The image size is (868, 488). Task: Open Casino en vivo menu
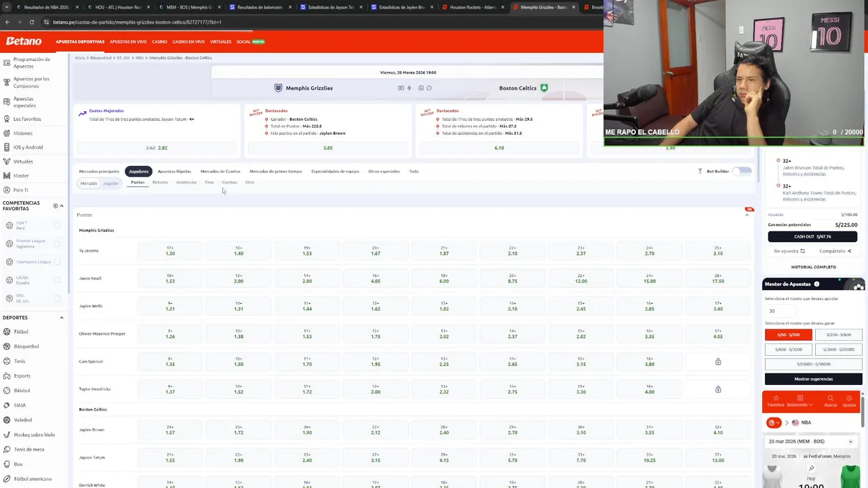189,41
